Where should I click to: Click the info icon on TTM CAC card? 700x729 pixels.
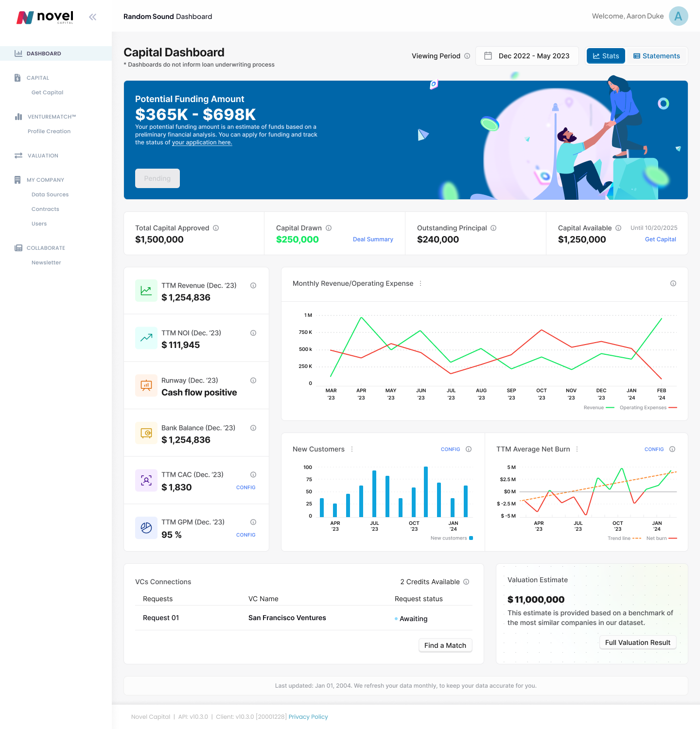tap(253, 474)
